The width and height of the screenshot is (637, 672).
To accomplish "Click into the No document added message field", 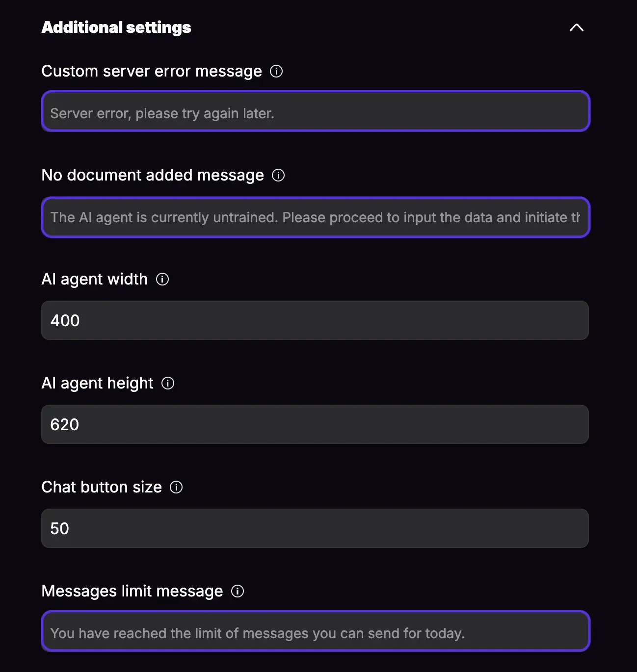I will 316,217.
